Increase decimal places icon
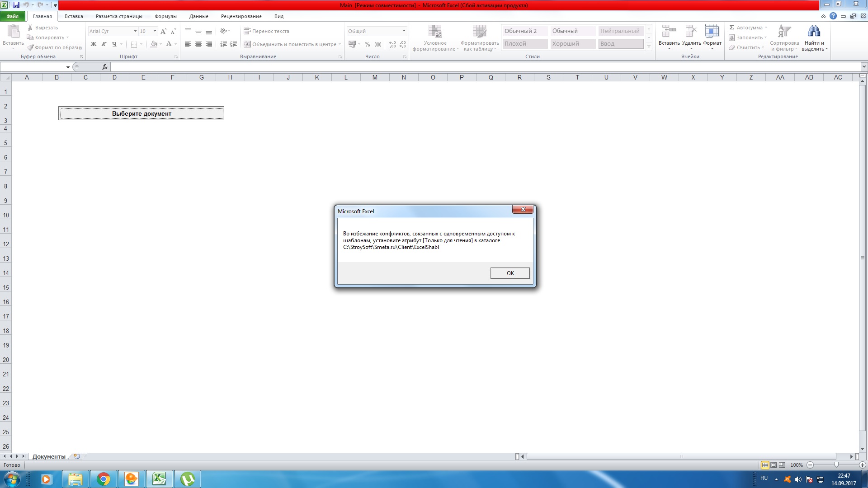Viewport: 868px width, 488px height. click(x=392, y=44)
